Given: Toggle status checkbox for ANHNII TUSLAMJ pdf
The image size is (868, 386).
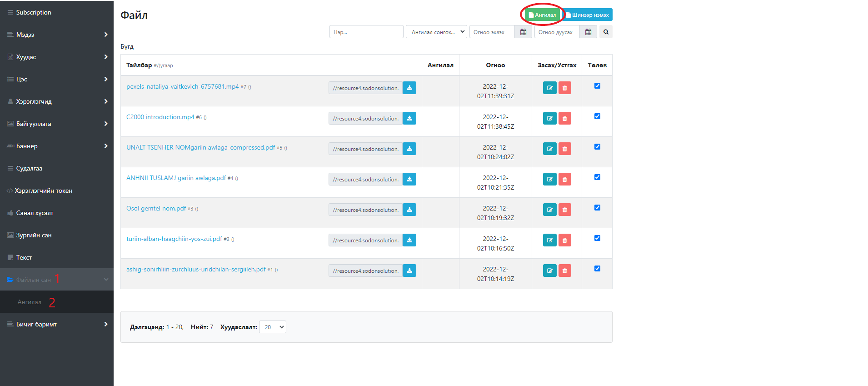Looking at the screenshot, I should [x=597, y=177].
